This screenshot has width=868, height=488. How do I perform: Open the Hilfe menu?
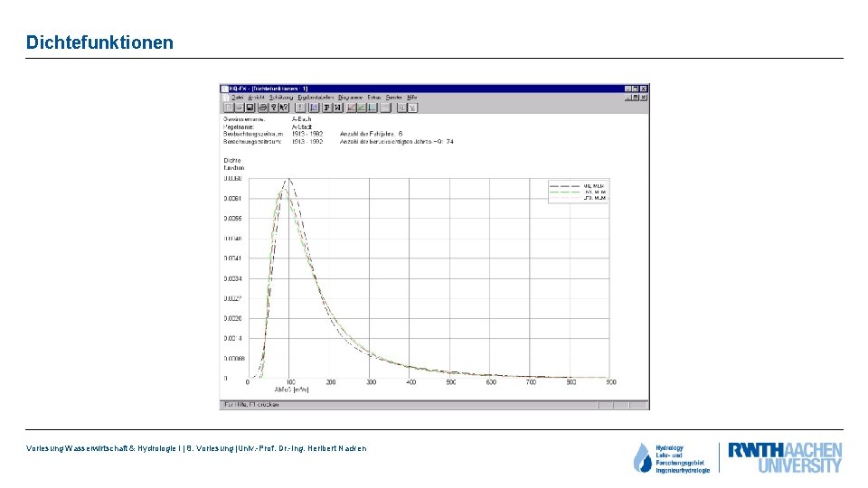click(412, 98)
